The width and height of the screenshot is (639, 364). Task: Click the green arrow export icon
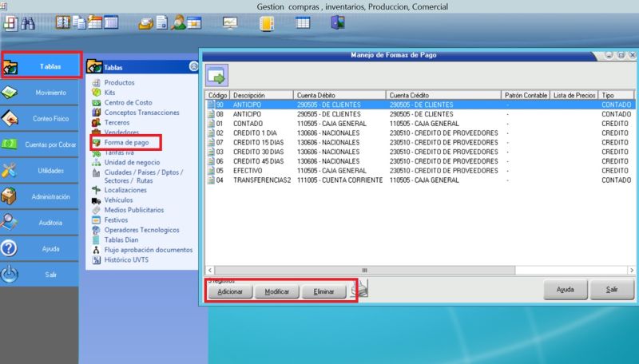(216, 76)
